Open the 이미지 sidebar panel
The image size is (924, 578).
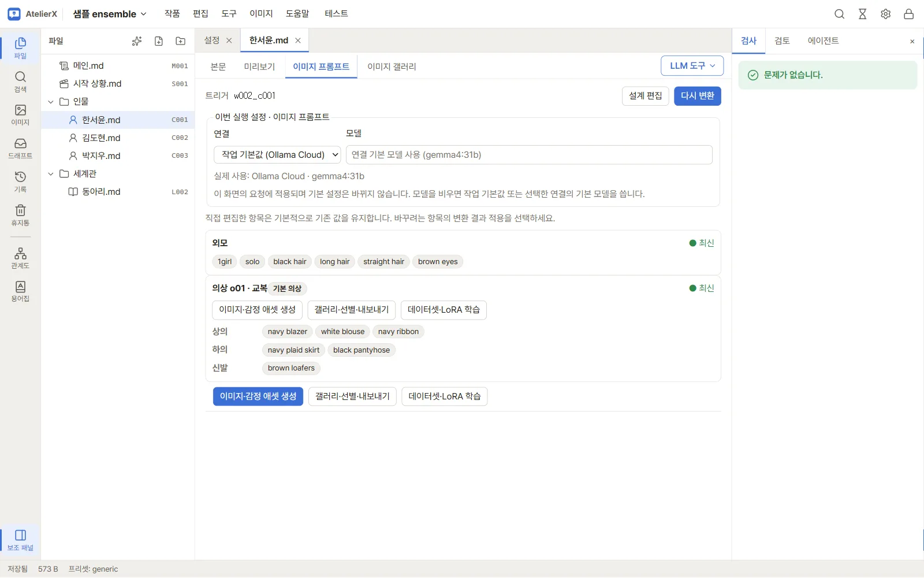(20, 115)
